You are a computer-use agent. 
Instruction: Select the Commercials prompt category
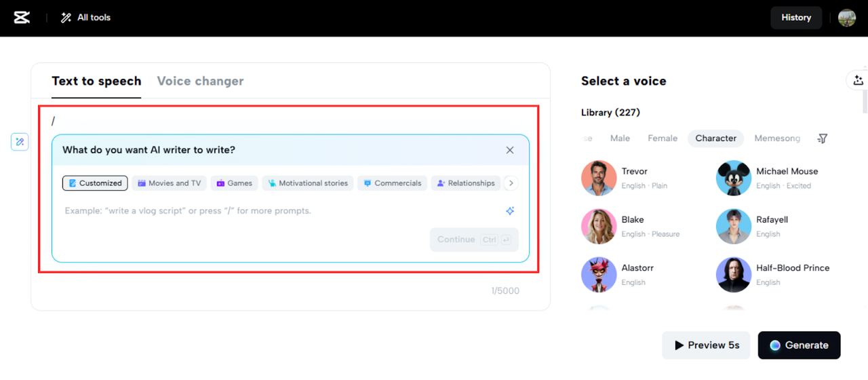point(392,183)
